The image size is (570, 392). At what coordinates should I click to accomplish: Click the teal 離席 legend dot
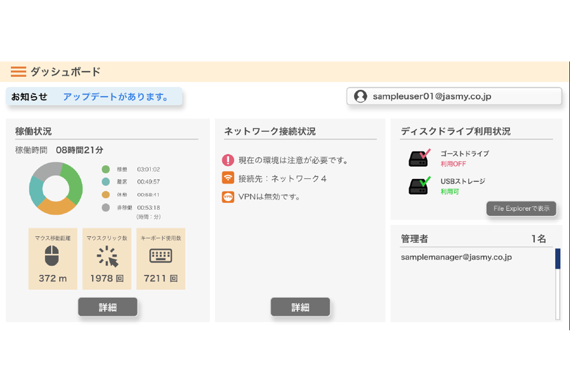tap(105, 182)
